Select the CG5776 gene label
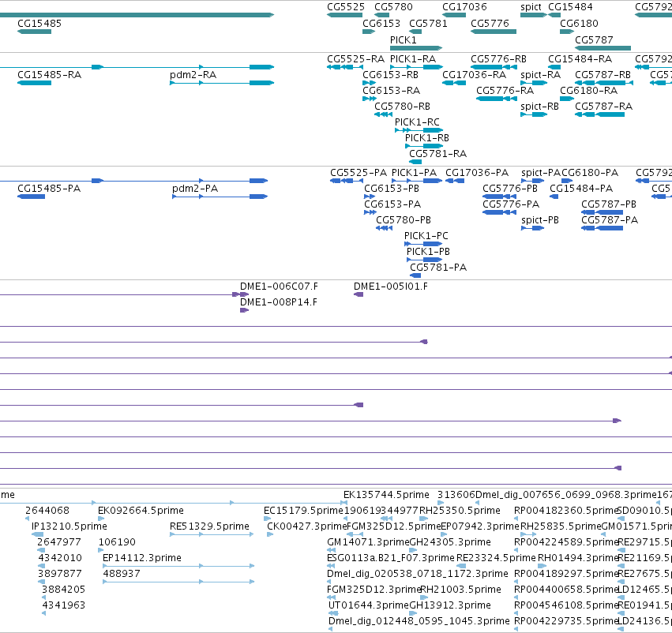The height and width of the screenshot is (633, 672). click(490, 23)
